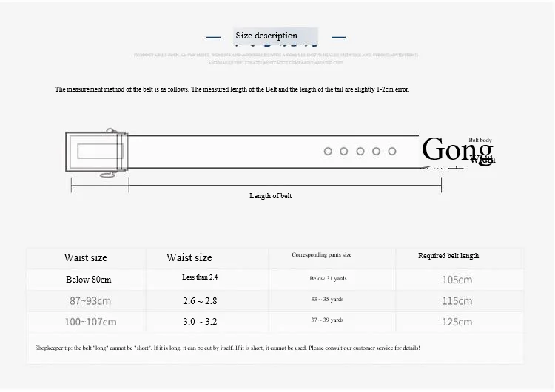Image resolution: width=555 pixels, height=392 pixels.
Task: Click the 'Size description' heading
Action: [266, 36]
